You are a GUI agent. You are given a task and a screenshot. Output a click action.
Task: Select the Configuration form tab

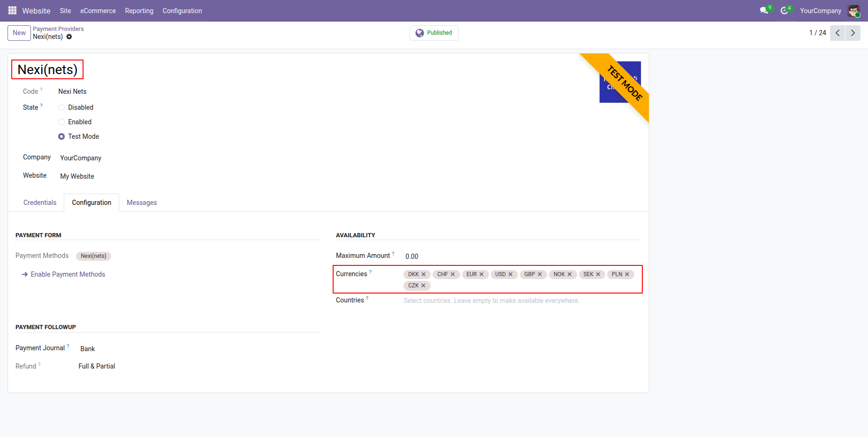(91, 203)
